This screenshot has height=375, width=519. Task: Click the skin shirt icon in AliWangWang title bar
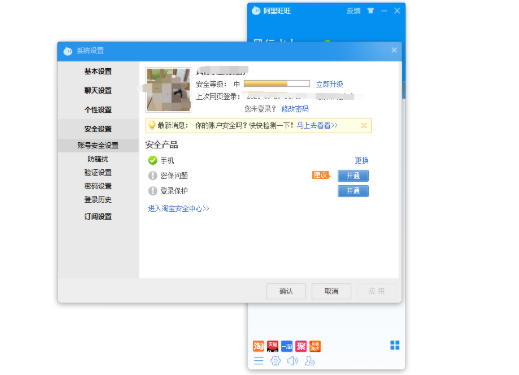tap(370, 11)
